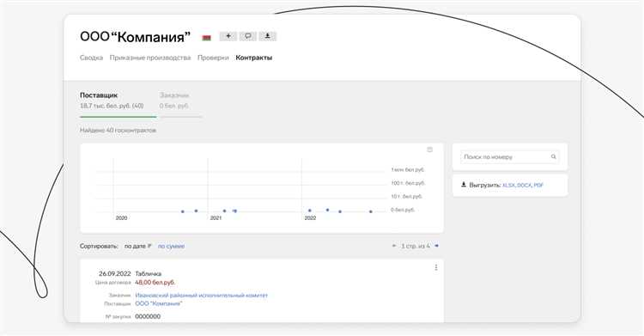
Task: Click the purchase number 0000000
Action: coord(148,316)
